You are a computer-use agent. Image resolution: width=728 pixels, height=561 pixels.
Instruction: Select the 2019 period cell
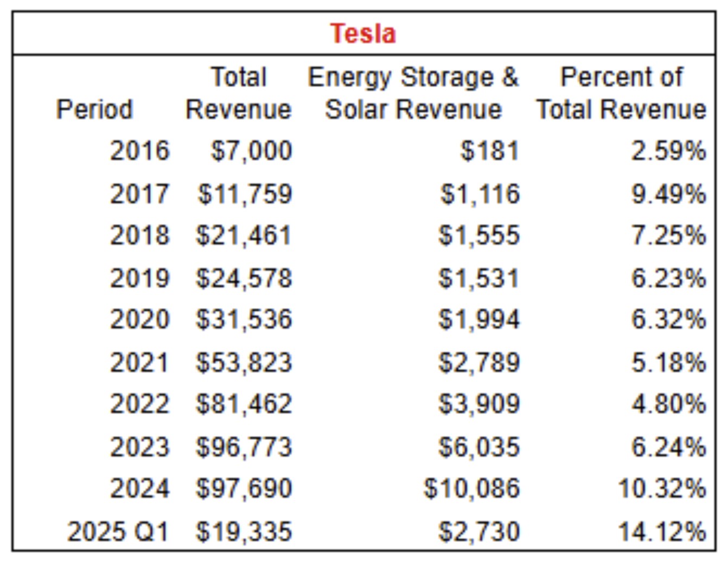[x=140, y=278]
